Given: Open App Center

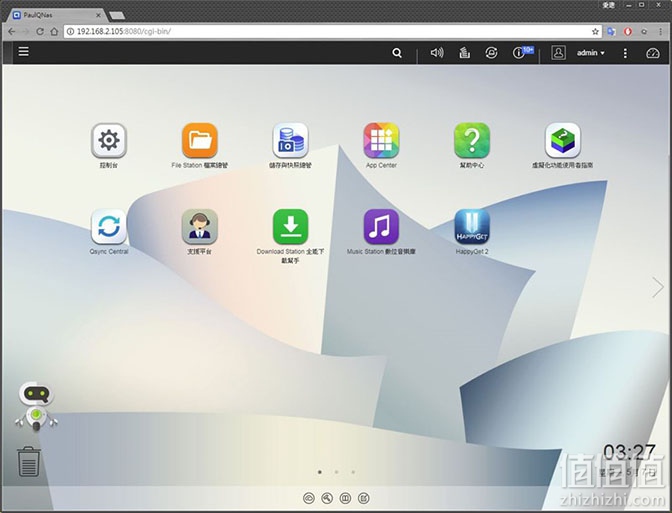Looking at the screenshot, I should tap(381, 141).
